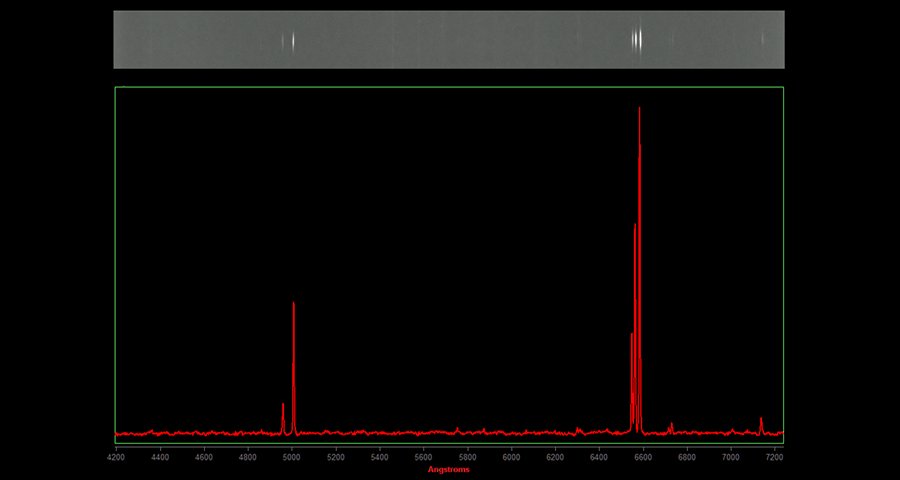Select the 5000 tick label on the axis

(291, 457)
